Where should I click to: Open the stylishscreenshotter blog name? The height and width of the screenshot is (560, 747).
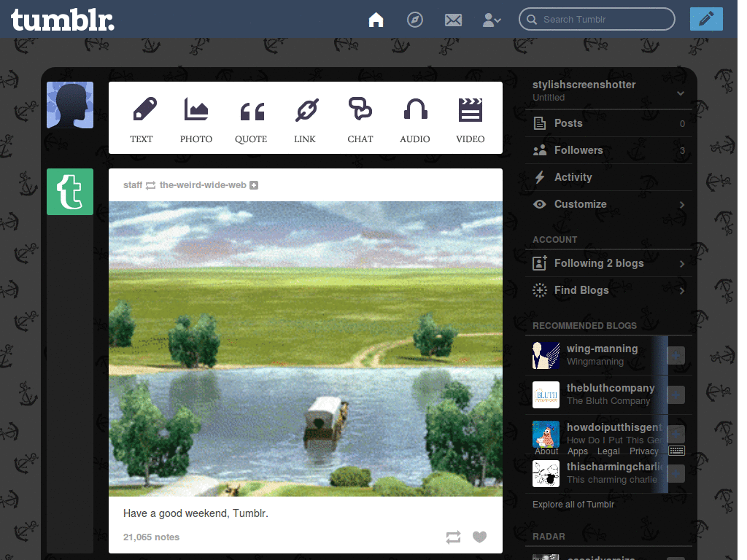(584, 85)
